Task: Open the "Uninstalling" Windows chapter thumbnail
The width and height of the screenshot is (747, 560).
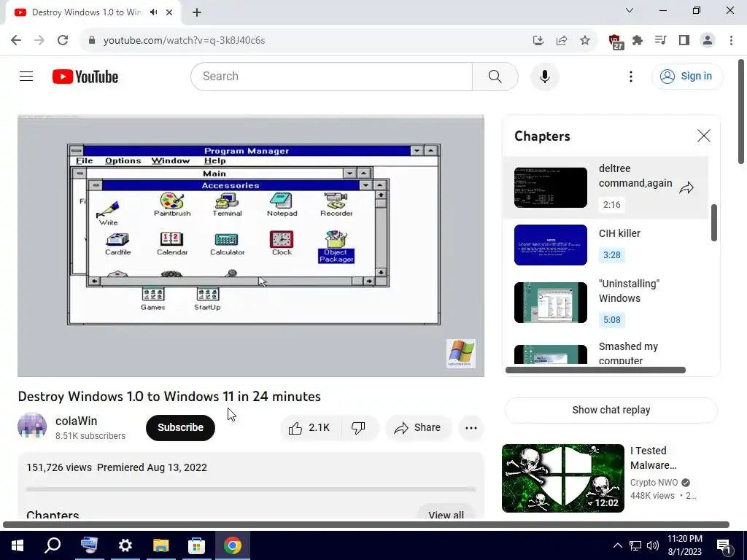Action: tap(550, 303)
